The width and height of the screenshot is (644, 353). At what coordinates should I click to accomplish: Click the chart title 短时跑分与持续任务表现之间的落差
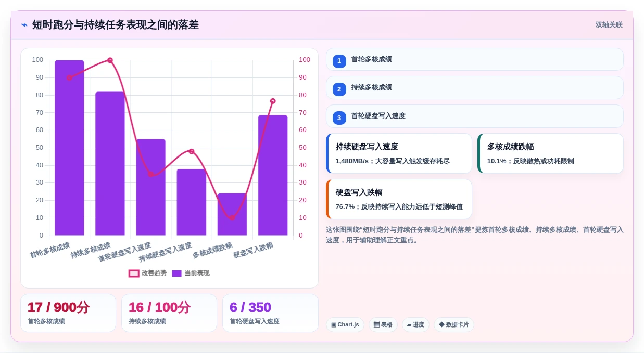pyautogui.click(x=115, y=25)
